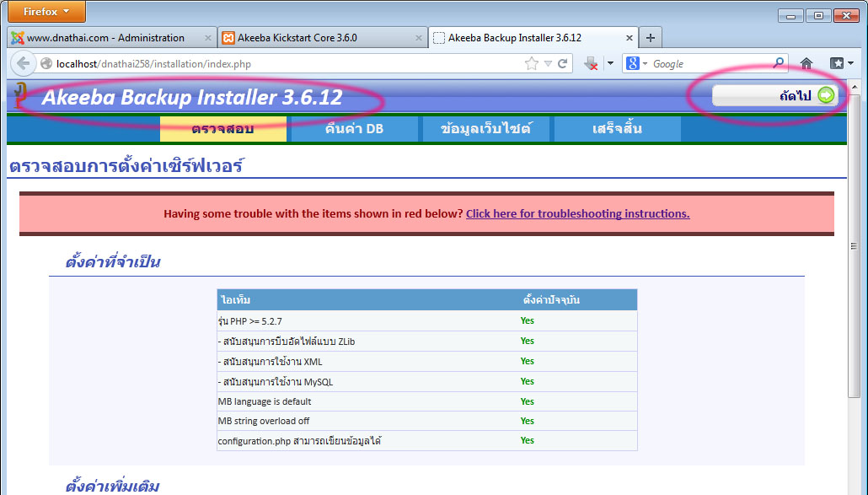Click the plugin puzzle icon near address bar

click(591, 62)
